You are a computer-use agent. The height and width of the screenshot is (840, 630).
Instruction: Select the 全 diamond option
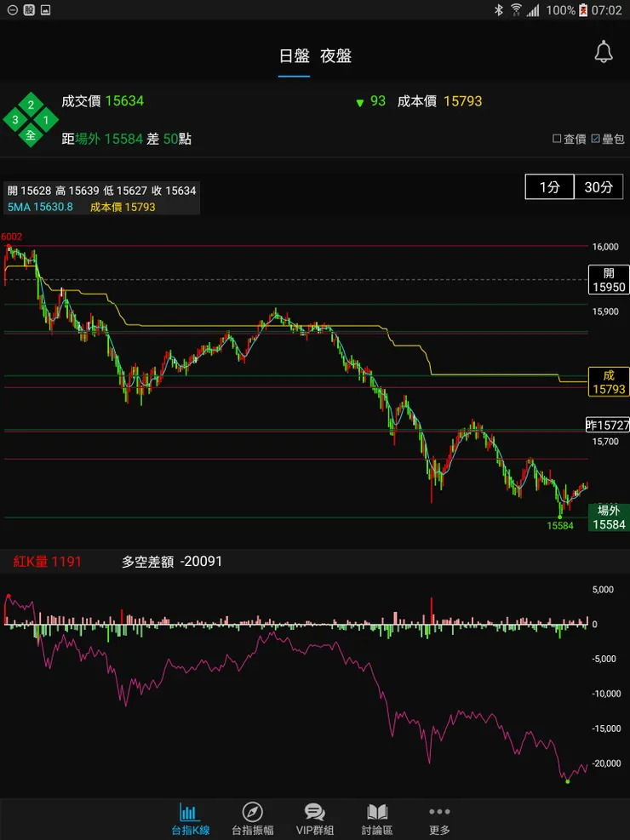31,135
